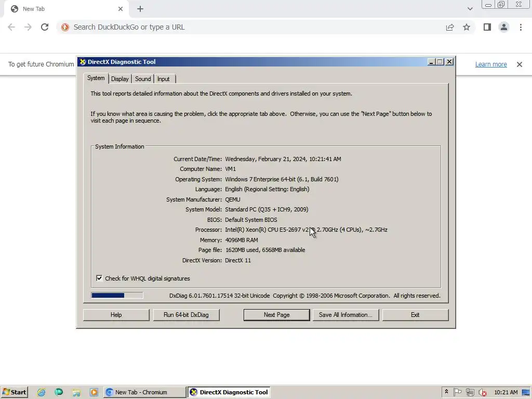This screenshot has width=532, height=399.
Task: Click the Help button
Action: click(x=116, y=315)
